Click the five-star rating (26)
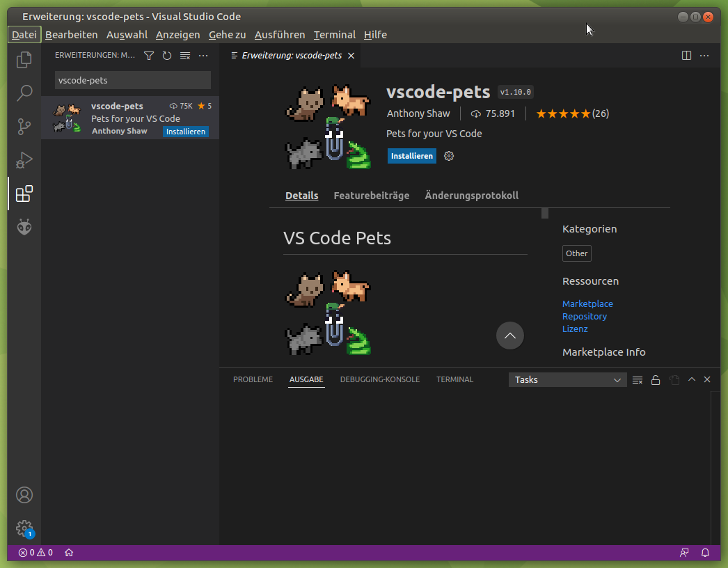This screenshot has width=728, height=568. [x=573, y=113]
